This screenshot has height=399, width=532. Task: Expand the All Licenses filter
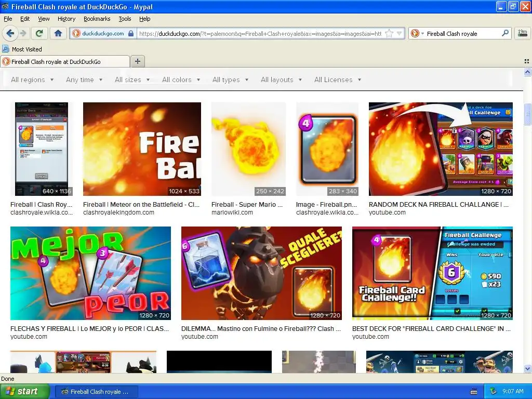click(338, 79)
